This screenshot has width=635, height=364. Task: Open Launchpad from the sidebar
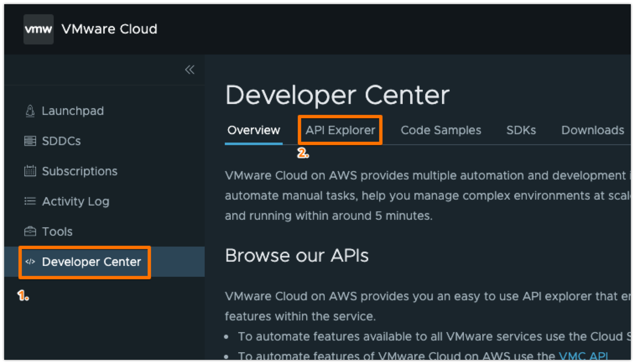click(73, 111)
